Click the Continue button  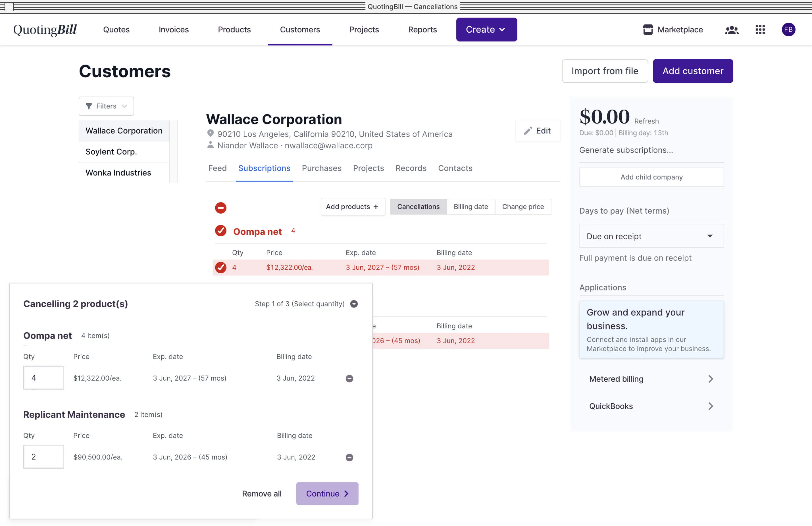point(327,493)
